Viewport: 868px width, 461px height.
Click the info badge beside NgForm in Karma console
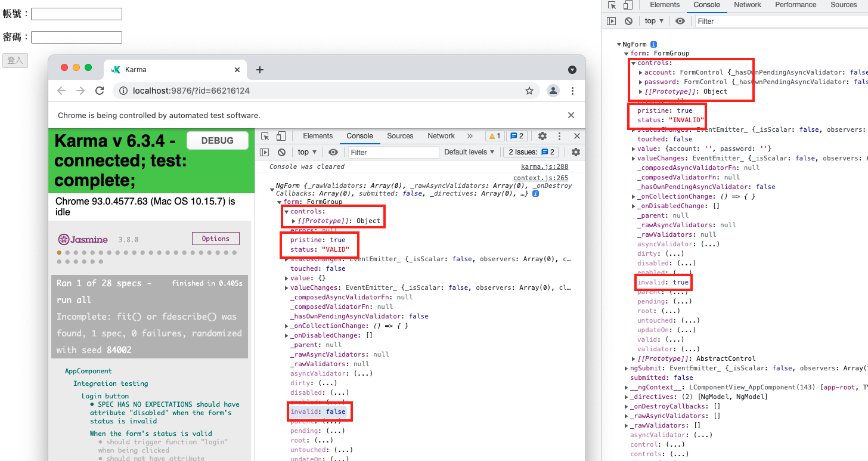535,194
